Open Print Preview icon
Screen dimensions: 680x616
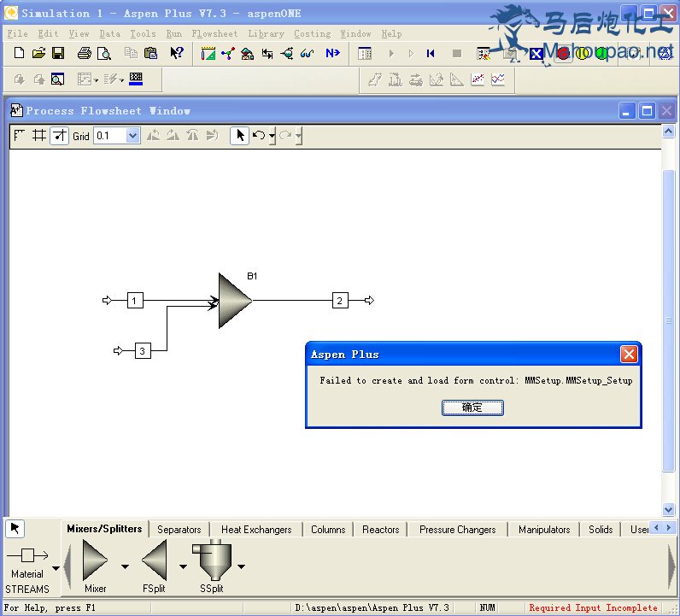pyautogui.click(x=104, y=53)
